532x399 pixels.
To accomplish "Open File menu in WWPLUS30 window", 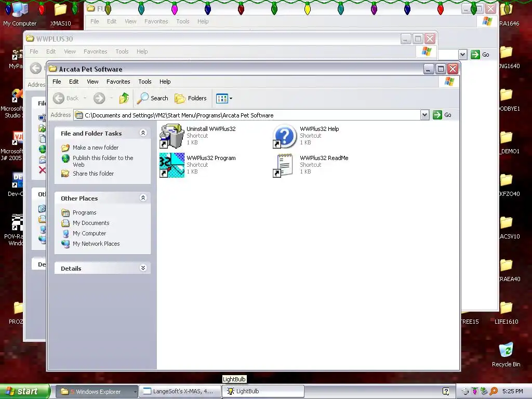I will [x=34, y=51].
